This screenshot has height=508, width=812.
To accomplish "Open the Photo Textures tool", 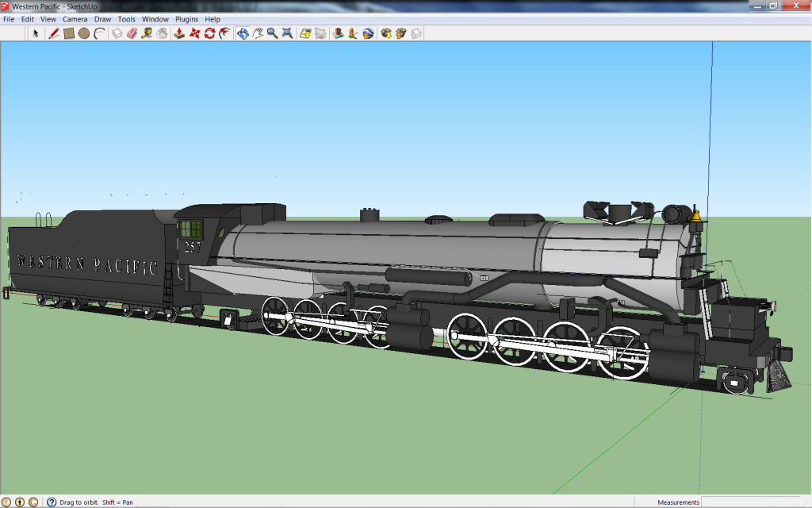I will pyautogui.click(x=353, y=33).
